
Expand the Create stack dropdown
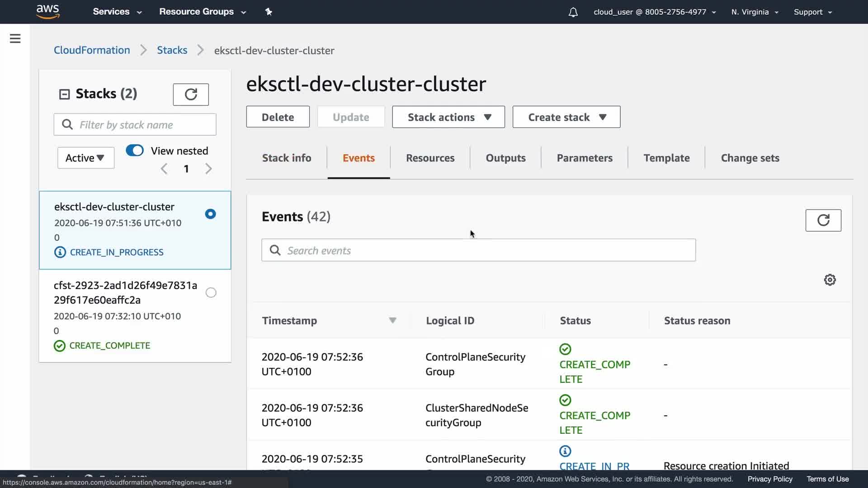point(566,117)
